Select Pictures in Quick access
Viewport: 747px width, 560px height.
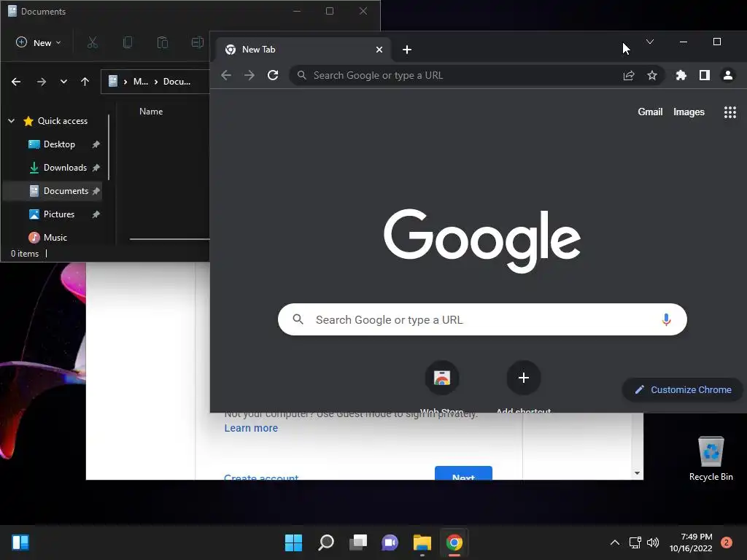pyautogui.click(x=58, y=214)
